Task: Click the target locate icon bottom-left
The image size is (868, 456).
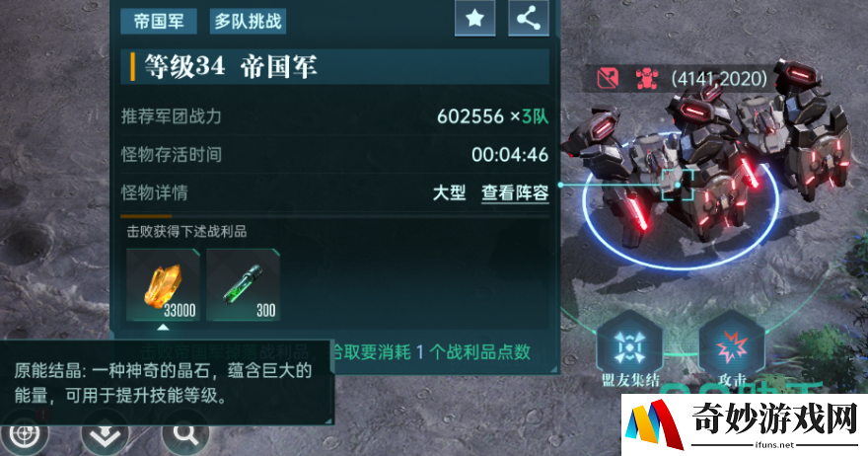Action: pos(25,436)
